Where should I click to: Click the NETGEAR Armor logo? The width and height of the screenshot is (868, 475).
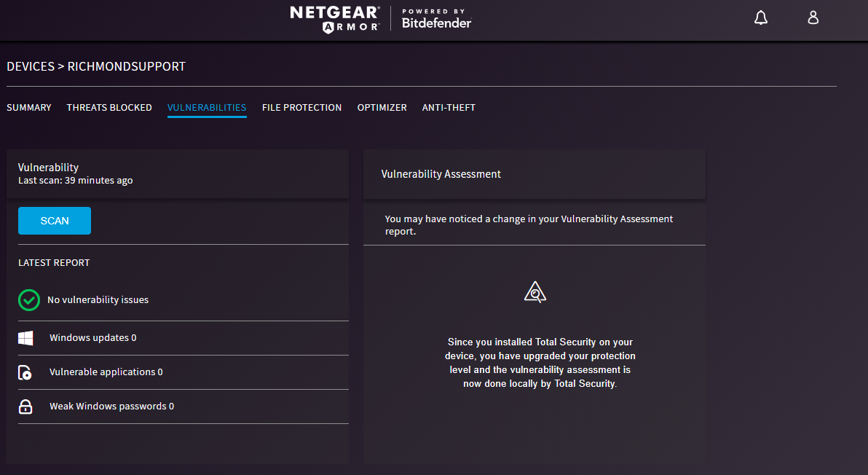click(x=336, y=18)
